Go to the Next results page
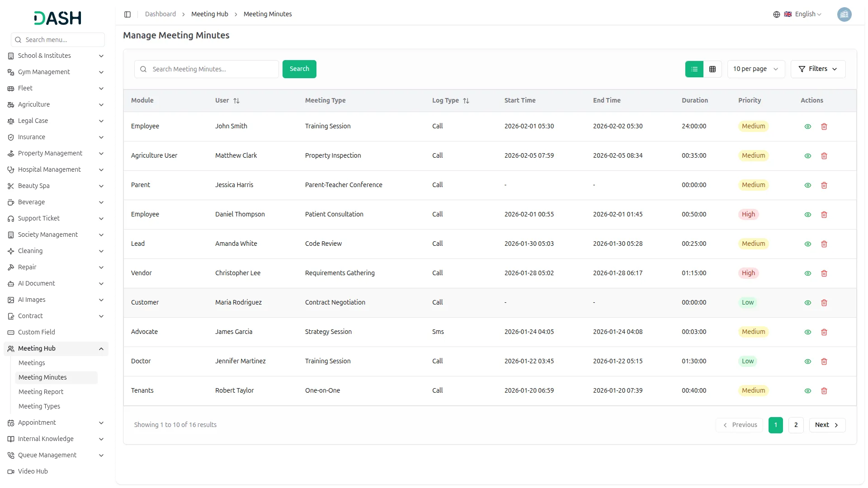Screen dimensions: 868x488 pyautogui.click(x=827, y=425)
